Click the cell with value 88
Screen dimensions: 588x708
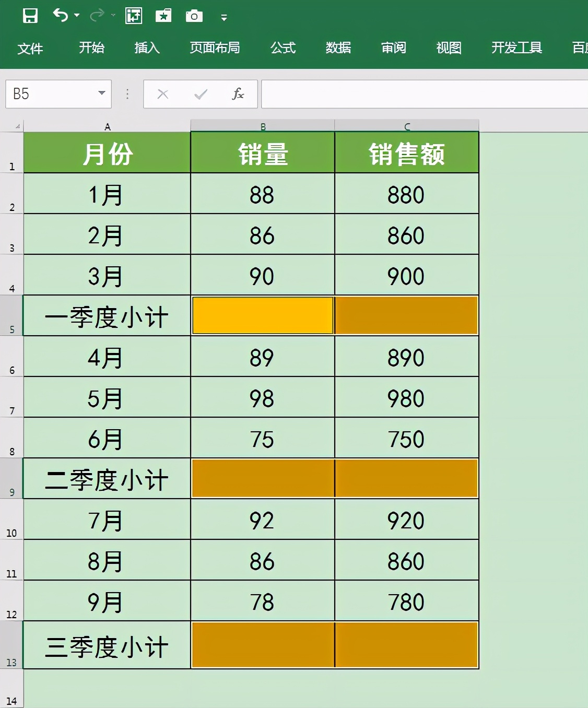click(x=263, y=194)
